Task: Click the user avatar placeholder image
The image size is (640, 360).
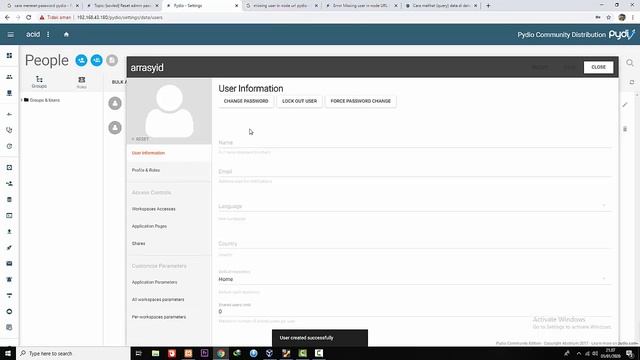Action: (169, 111)
